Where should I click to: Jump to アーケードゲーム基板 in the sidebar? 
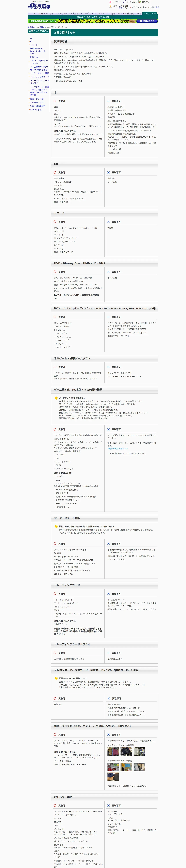[40, 73]
